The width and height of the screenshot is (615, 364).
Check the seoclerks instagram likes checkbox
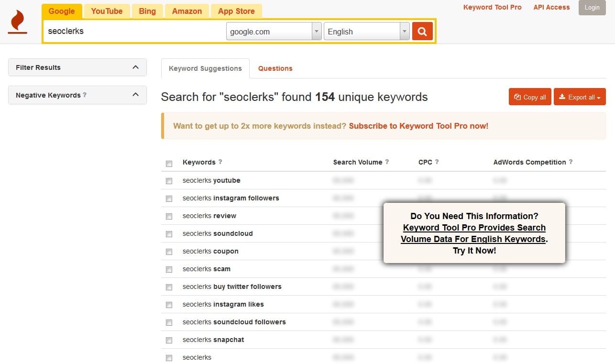[x=169, y=305]
